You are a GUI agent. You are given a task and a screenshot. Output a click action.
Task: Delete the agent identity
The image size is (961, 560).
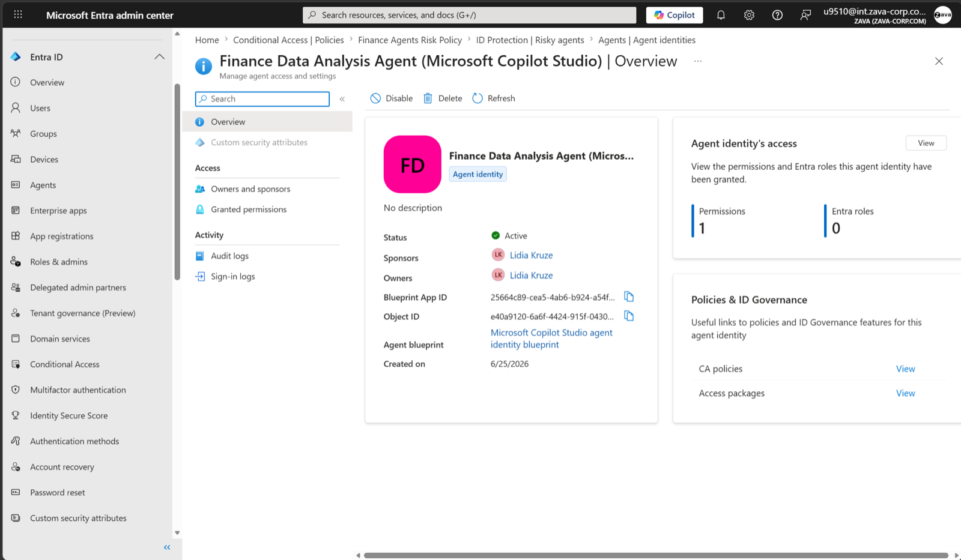(443, 98)
